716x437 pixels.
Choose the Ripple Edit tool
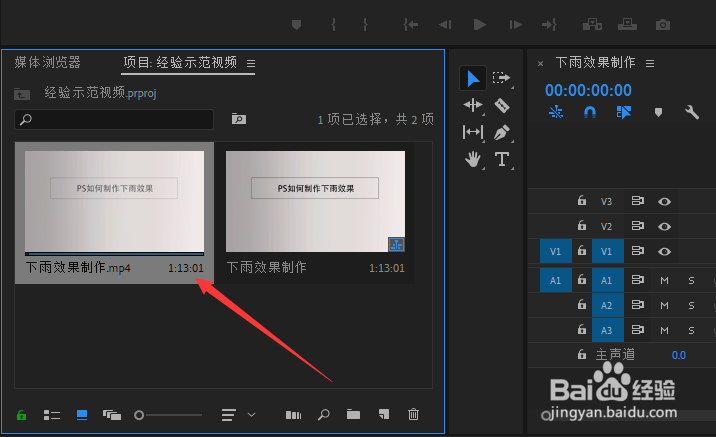473,105
